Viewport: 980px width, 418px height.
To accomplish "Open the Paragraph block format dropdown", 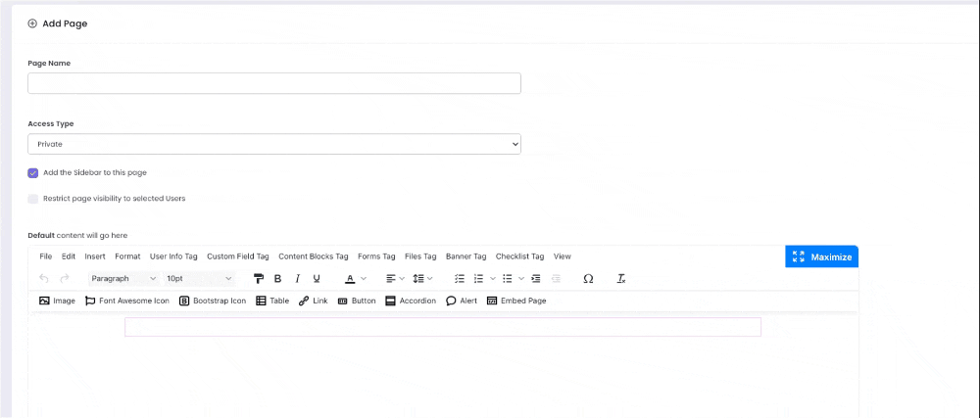I will (123, 279).
